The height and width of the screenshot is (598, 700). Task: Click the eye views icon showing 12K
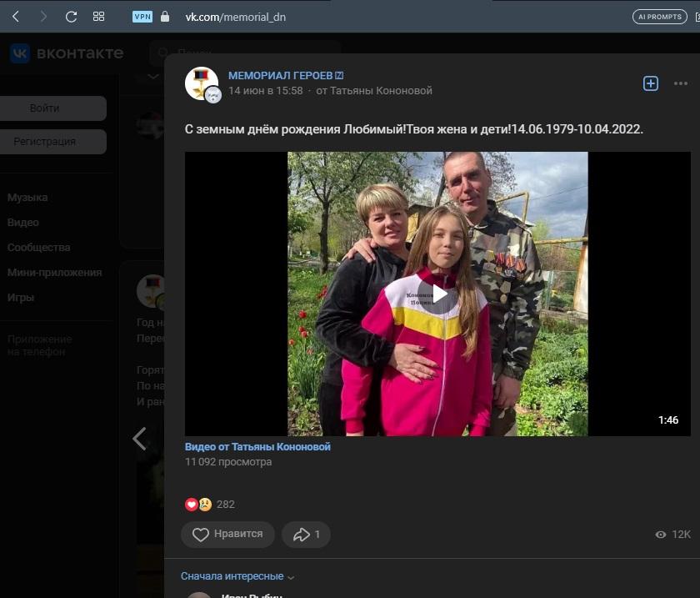tap(661, 535)
